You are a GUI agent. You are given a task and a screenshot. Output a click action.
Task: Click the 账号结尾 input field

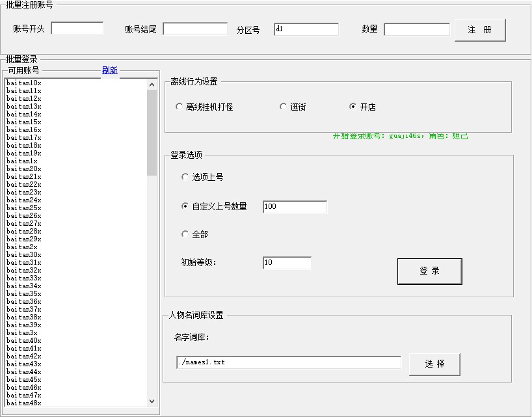195,29
